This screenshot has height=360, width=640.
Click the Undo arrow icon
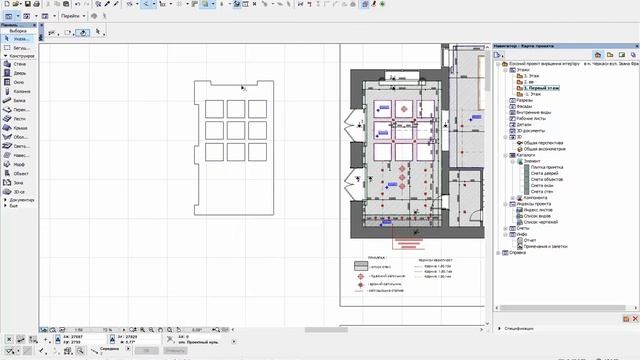(x=77, y=4)
